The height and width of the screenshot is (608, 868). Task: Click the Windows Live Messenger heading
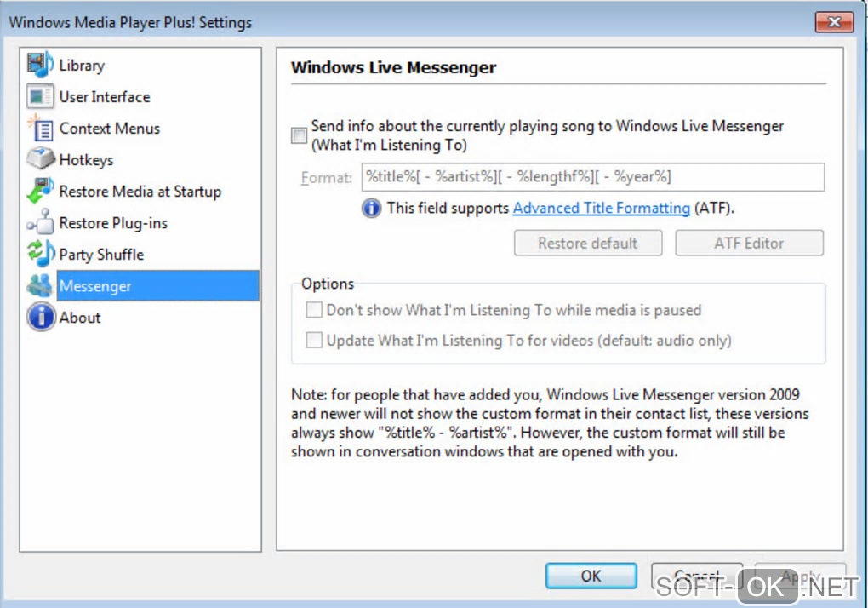[x=394, y=67]
